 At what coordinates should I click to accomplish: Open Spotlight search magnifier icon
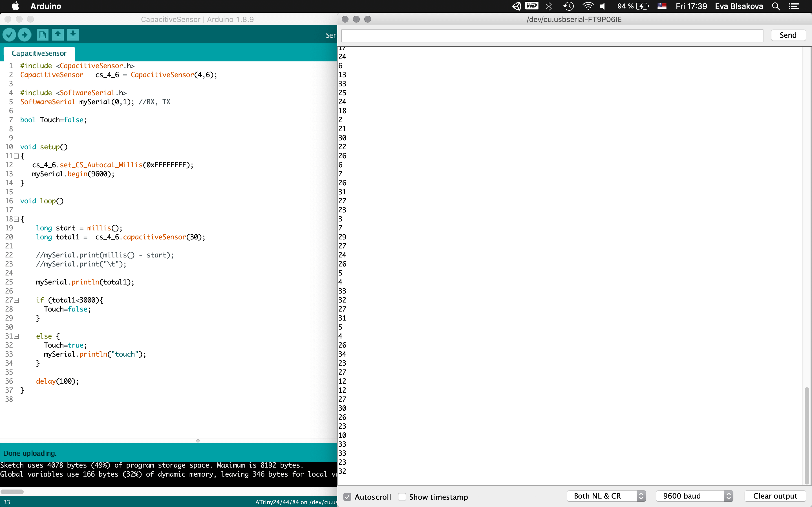776,6
